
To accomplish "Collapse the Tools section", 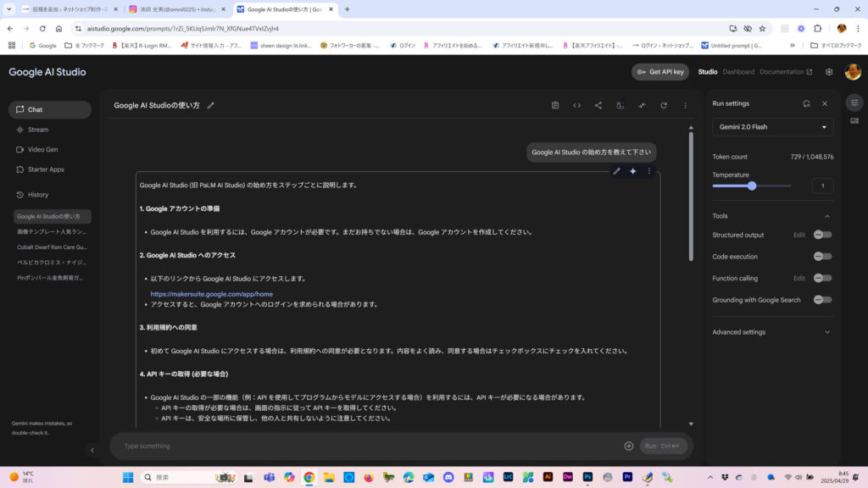I will coord(827,216).
